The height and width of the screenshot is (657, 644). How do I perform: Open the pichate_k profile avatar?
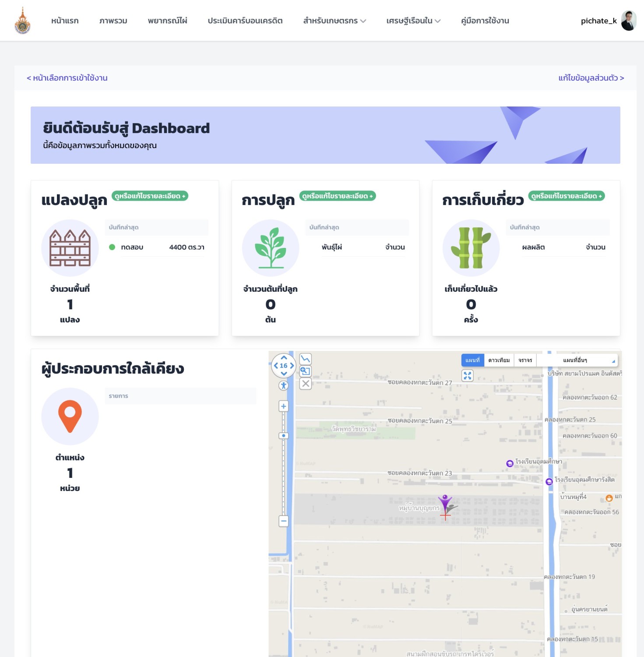coord(629,21)
